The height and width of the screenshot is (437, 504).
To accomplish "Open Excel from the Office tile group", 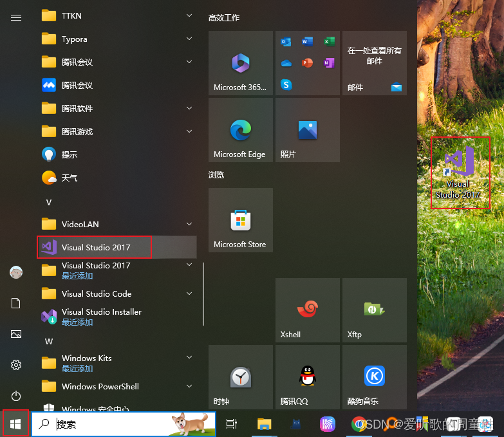I will [x=329, y=41].
